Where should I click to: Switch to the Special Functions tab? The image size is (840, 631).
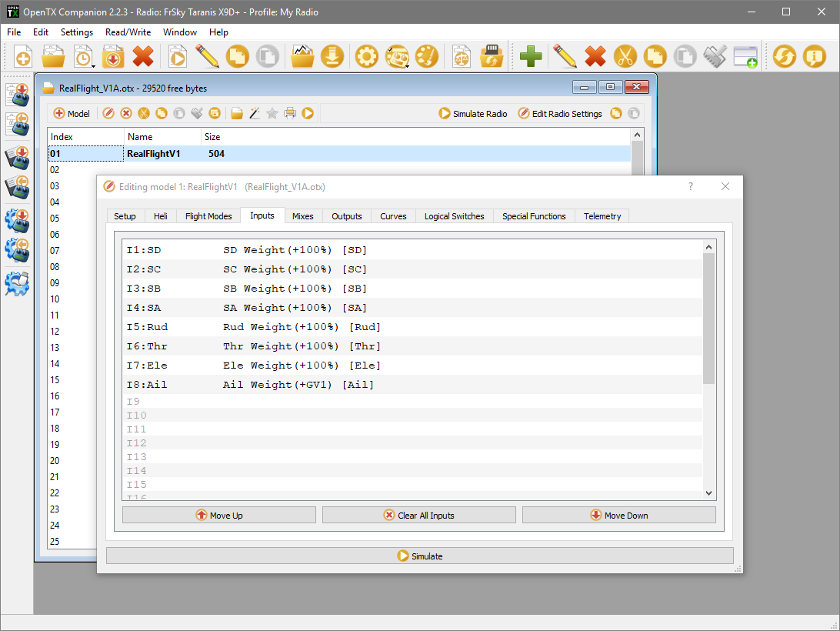click(534, 216)
